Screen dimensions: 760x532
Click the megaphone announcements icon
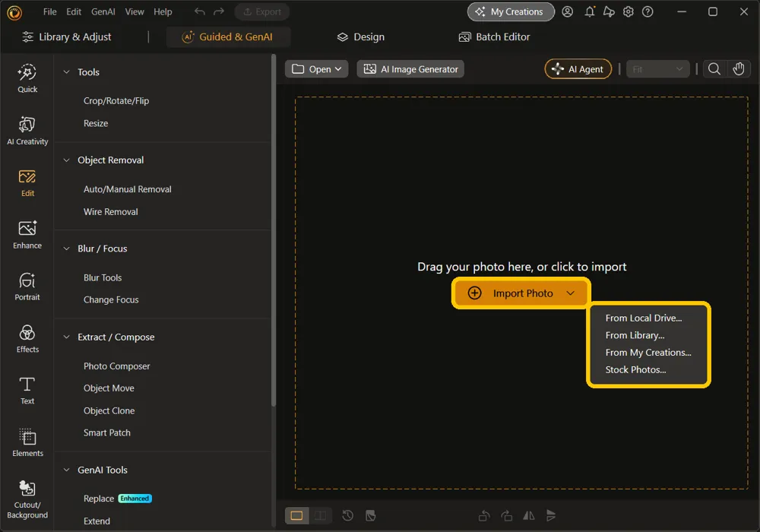click(x=609, y=11)
